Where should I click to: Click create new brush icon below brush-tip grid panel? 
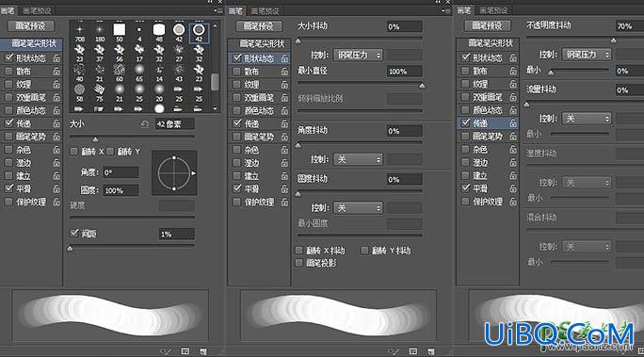pyautogui.click(x=202, y=351)
